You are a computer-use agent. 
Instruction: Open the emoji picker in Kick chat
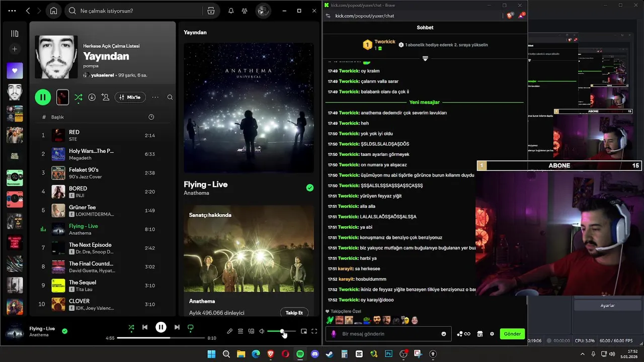(x=444, y=334)
